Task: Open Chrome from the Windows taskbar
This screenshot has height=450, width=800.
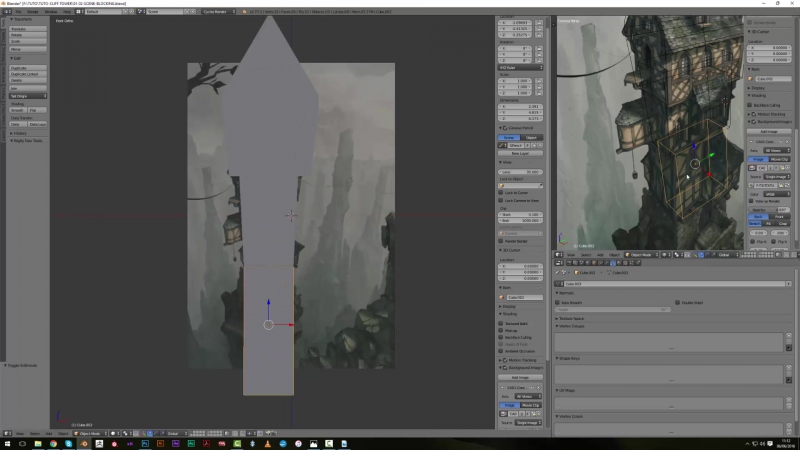Action: click(x=53, y=444)
